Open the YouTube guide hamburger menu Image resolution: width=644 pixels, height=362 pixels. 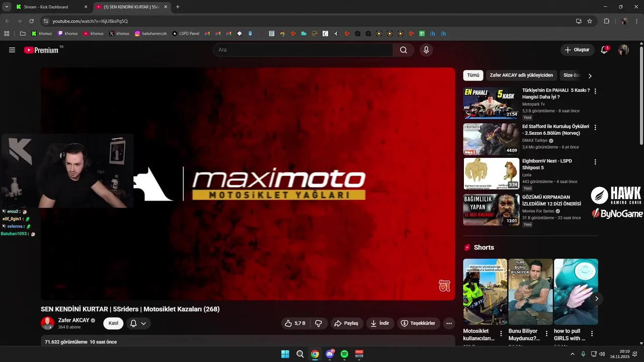[12, 50]
